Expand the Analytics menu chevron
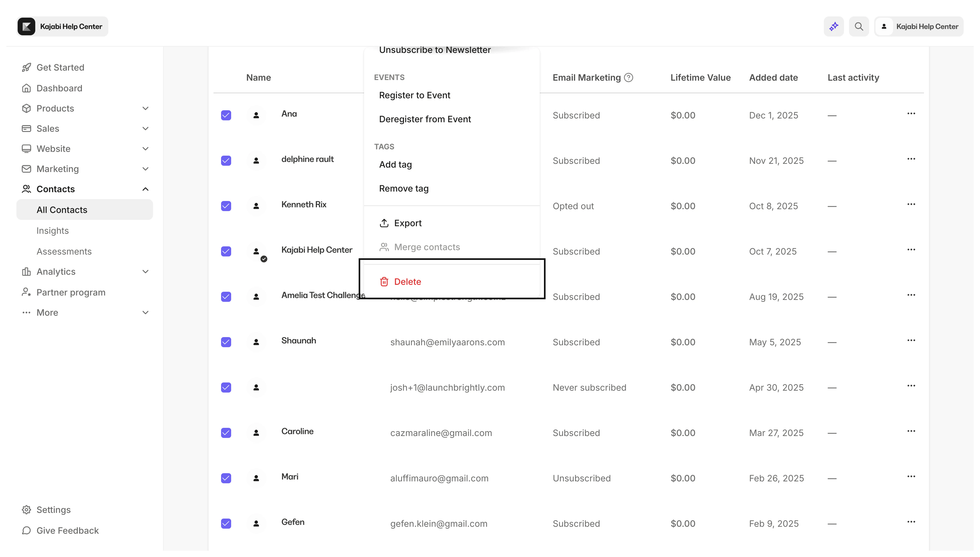Screen dimensions: 980x557 pos(145,272)
